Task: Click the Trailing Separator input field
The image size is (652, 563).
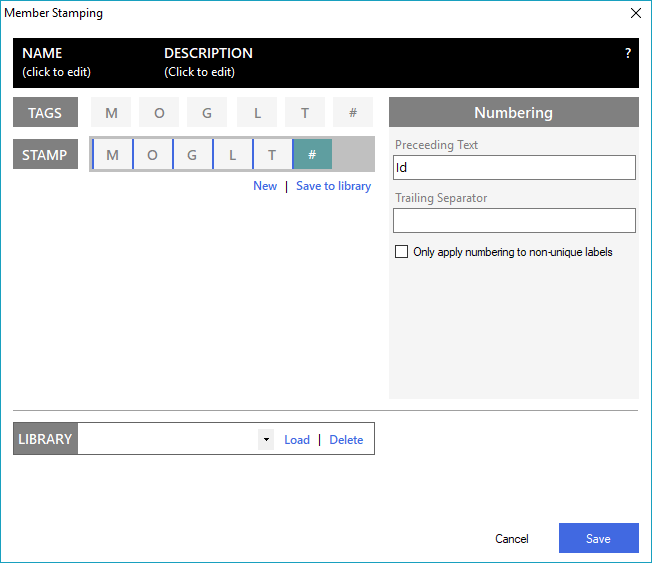Action: click(x=514, y=220)
